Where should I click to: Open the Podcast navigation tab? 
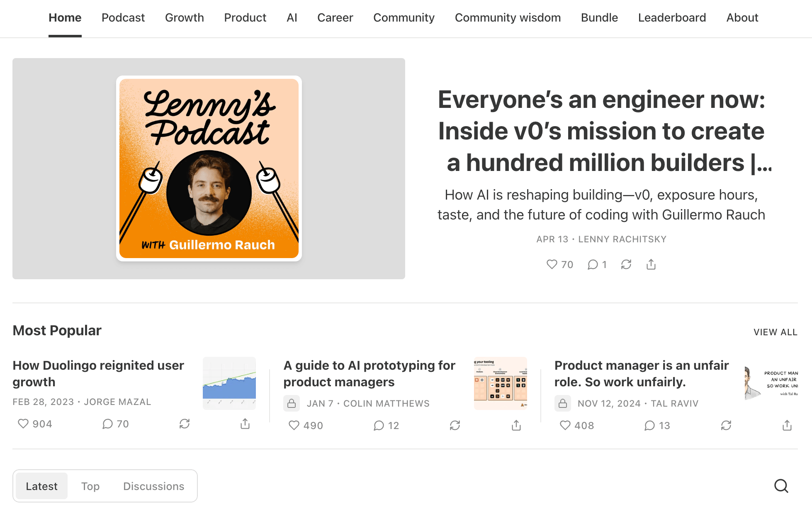point(123,18)
